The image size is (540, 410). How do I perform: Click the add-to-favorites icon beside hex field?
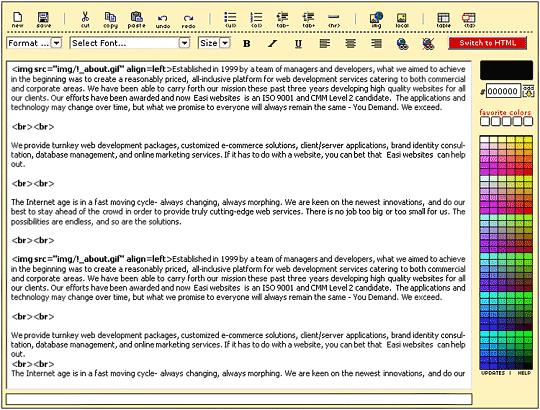click(528, 91)
